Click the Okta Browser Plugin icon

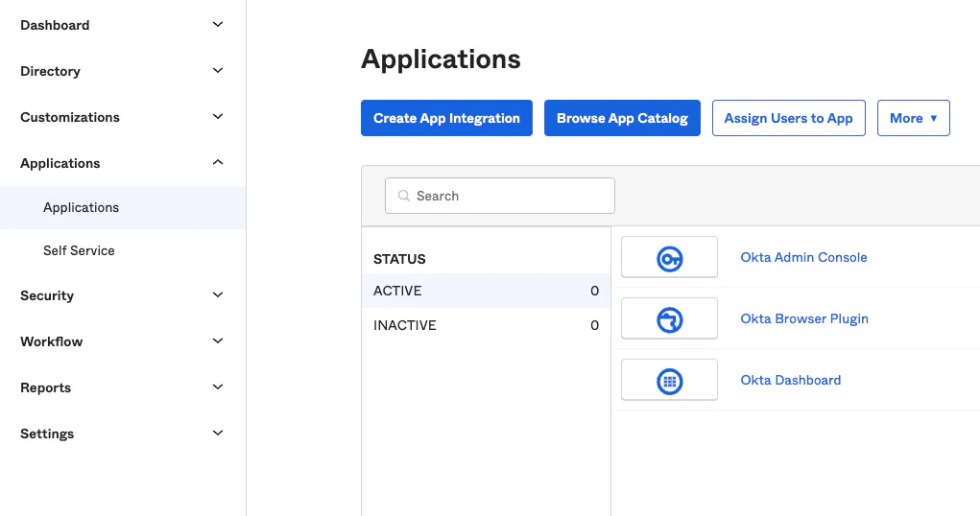click(x=669, y=319)
